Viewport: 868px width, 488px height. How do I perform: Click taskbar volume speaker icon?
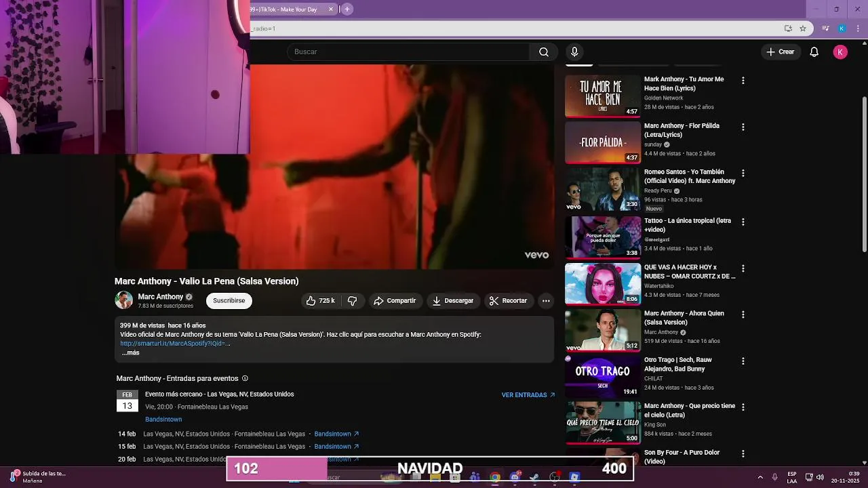(x=821, y=477)
